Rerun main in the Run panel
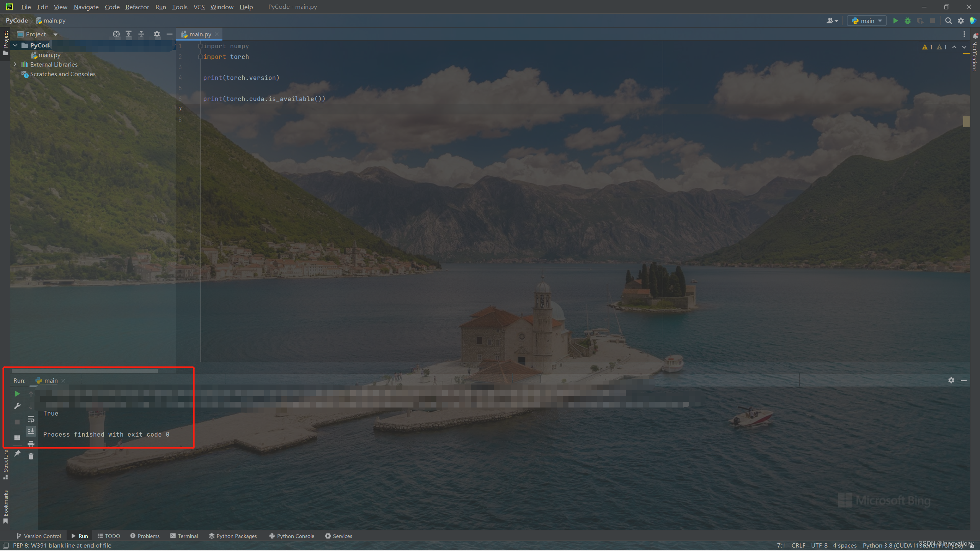 point(17,394)
